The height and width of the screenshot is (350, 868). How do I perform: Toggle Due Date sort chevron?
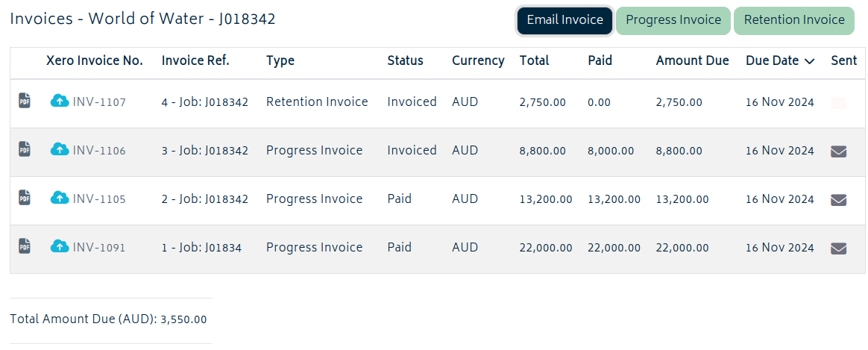click(x=809, y=61)
